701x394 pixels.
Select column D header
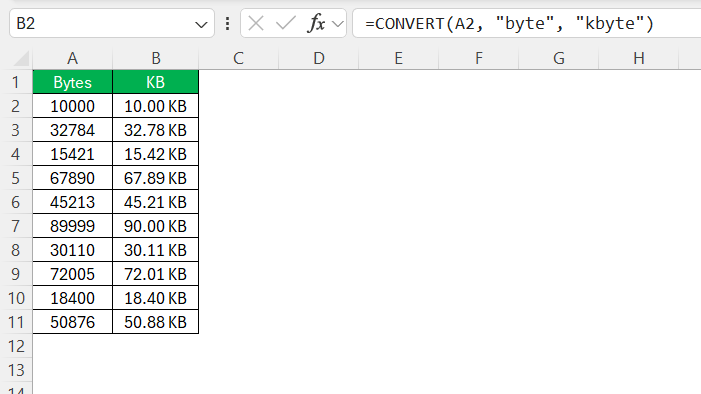319,58
